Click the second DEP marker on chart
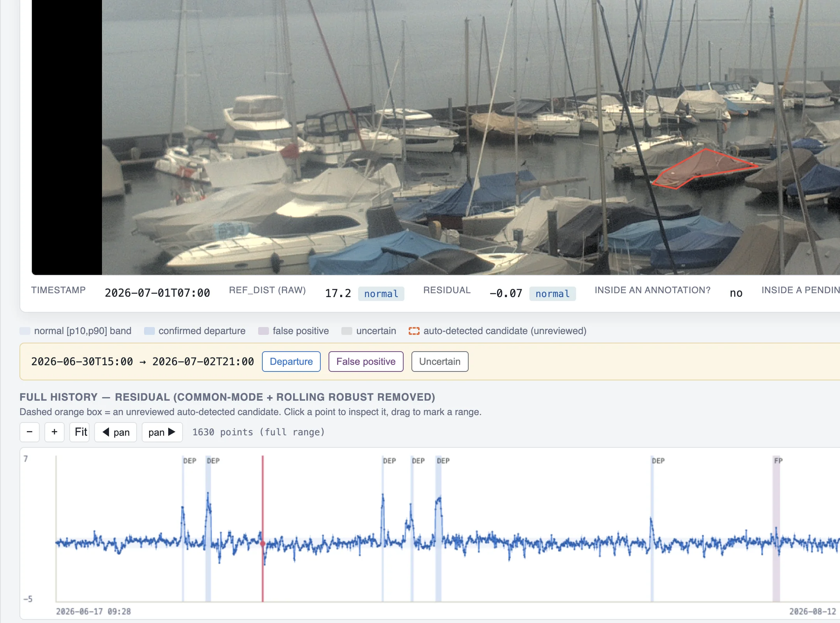Viewport: 840px width, 623px height. click(213, 461)
